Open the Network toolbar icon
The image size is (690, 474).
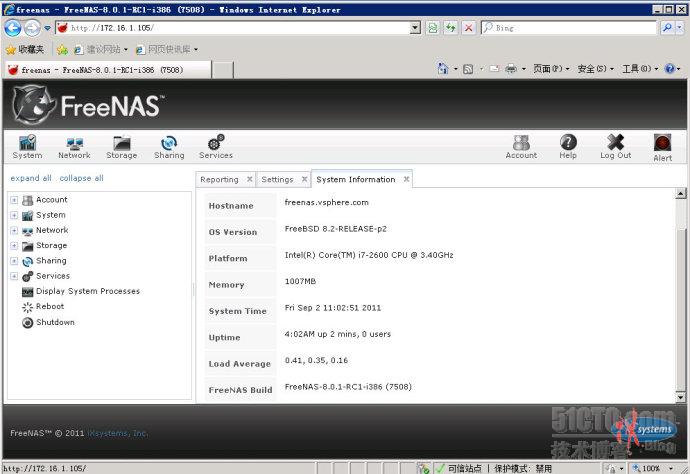click(x=74, y=147)
